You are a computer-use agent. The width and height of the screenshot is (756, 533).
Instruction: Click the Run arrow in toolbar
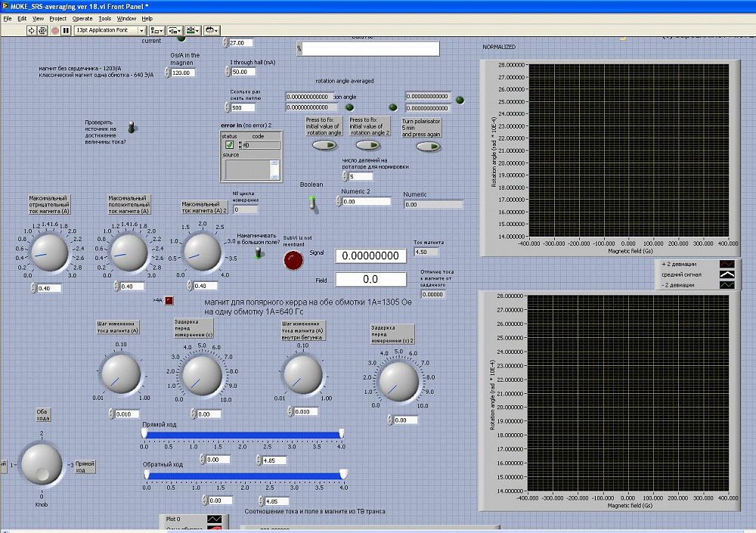pyautogui.click(x=32, y=30)
